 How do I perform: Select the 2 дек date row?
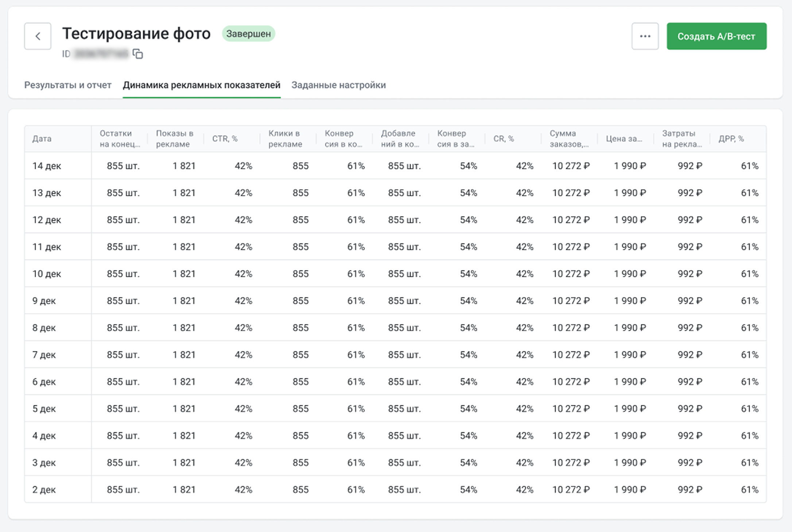click(44, 489)
